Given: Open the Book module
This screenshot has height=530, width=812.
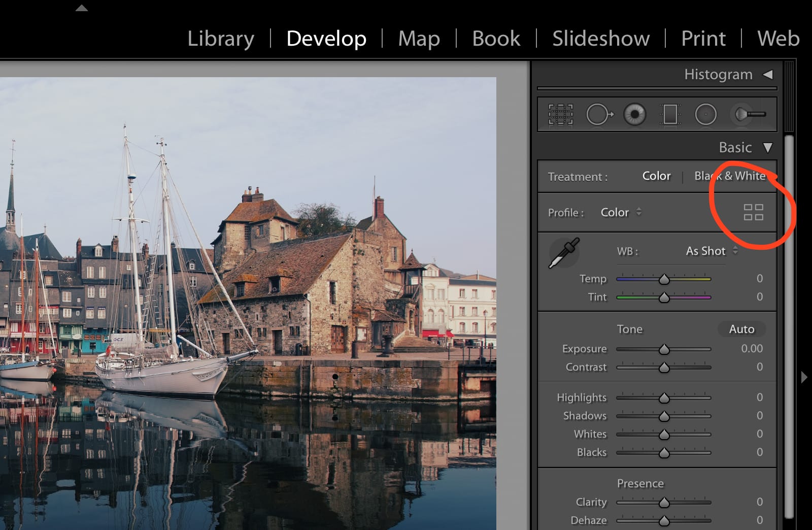Looking at the screenshot, I should point(496,39).
